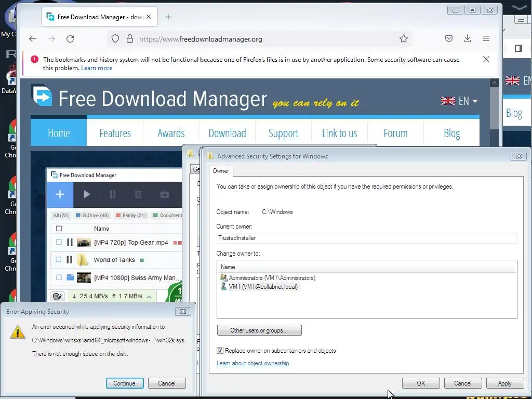The width and height of the screenshot is (532, 399).
Task: Open the Firefox hamburger menu
Action: [x=486, y=38]
